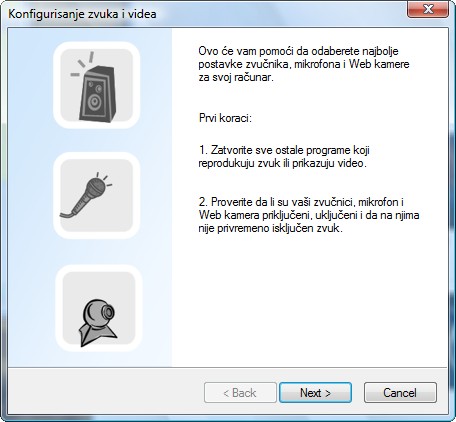The height and width of the screenshot is (422, 456).
Task: Dismiss the wizard with Cancel
Action: pos(400,393)
